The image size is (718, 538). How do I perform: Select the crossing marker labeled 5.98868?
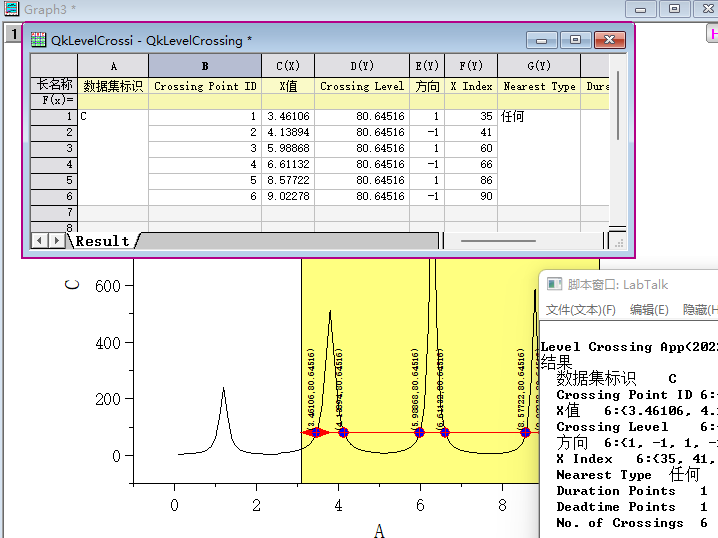pyautogui.click(x=420, y=433)
